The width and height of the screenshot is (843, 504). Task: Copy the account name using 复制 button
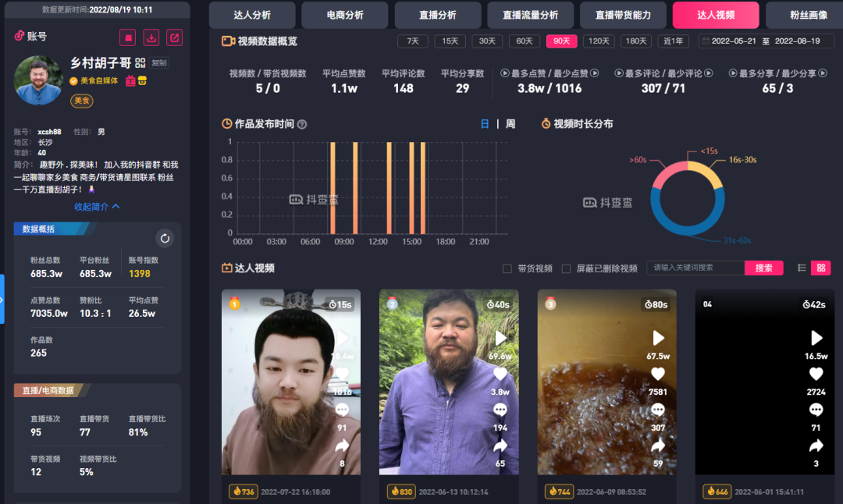[x=159, y=62]
